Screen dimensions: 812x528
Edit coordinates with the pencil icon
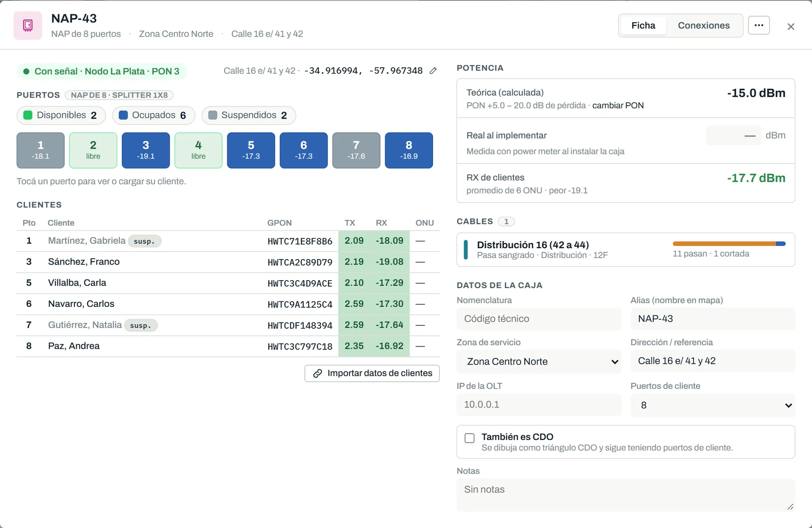(x=433, y=71)
